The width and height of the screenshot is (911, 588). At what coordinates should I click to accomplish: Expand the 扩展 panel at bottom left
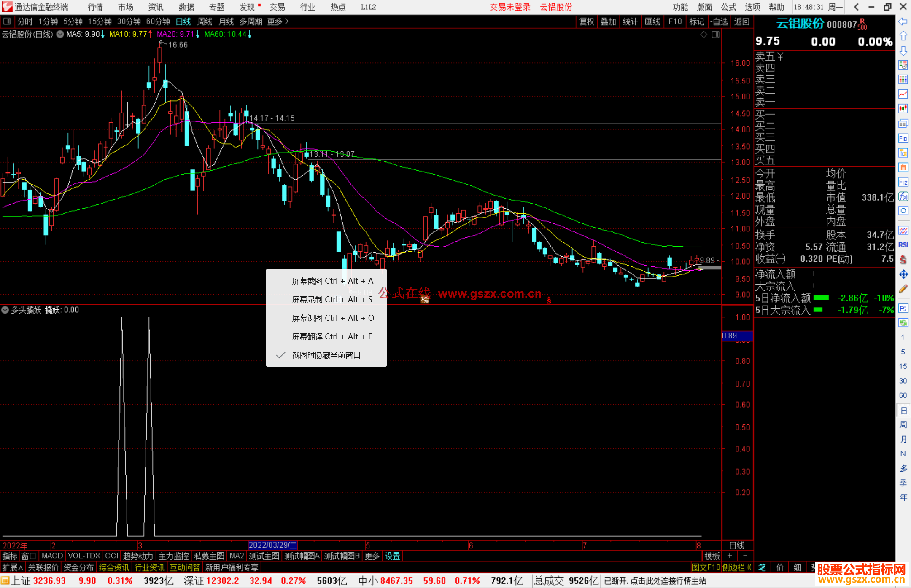click(x=13, y=567)
